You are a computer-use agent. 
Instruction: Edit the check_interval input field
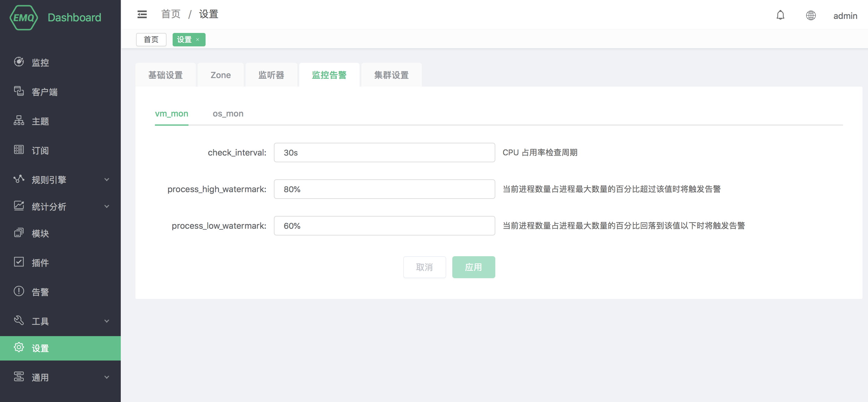384,152
